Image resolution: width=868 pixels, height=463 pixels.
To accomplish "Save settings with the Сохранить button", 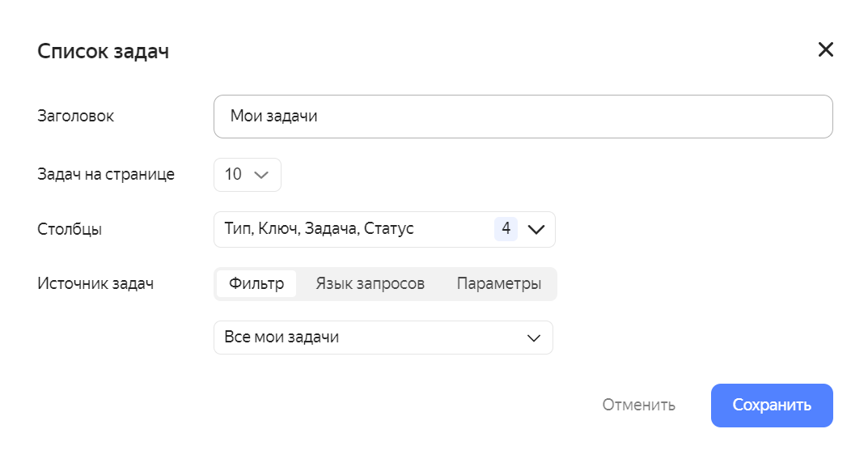I will pyautogui.click(x=771, y=405).
